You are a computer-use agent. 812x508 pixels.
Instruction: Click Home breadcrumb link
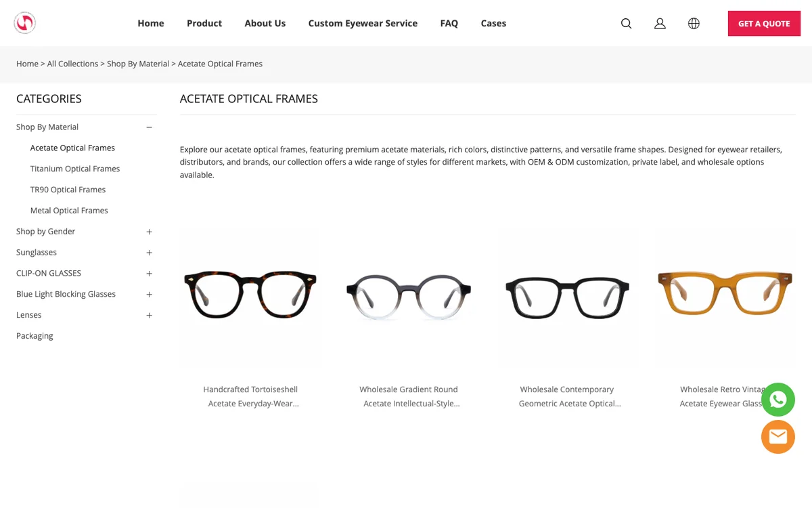[27, 64]
